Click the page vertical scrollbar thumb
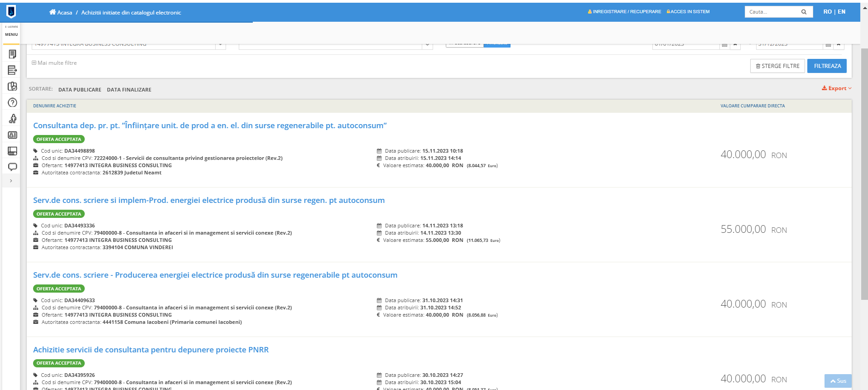The width and height of the screenshot is (868, 390). pyautogui.click(x=864, y=174)
